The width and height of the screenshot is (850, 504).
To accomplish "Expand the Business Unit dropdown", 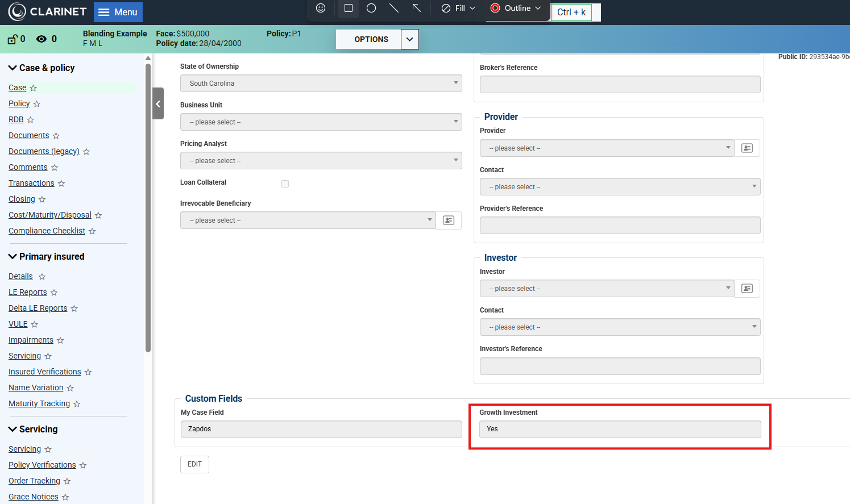I will pos(321,122).
